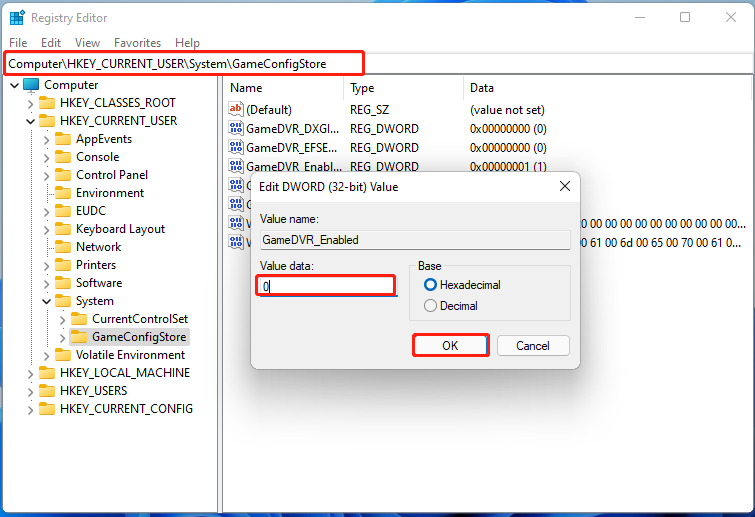Click the HKEY_CLASSES_ROOT folder icon
755x517 pixels.
[47, 103]
